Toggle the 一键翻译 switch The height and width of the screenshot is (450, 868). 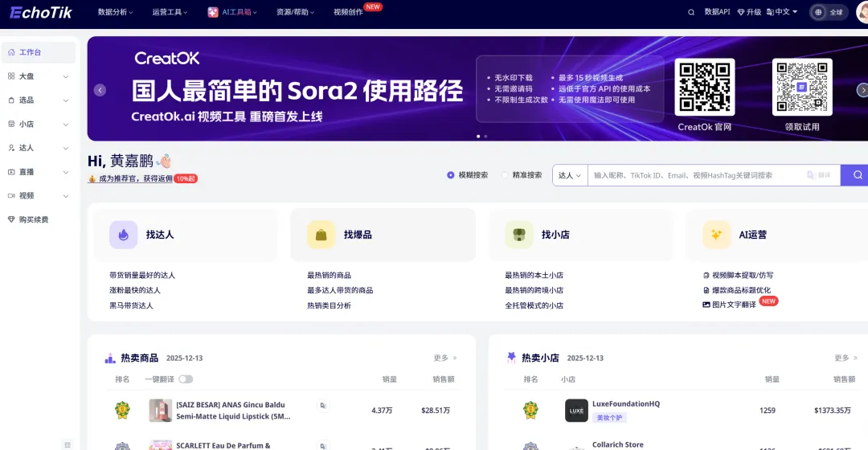(186, 379)
